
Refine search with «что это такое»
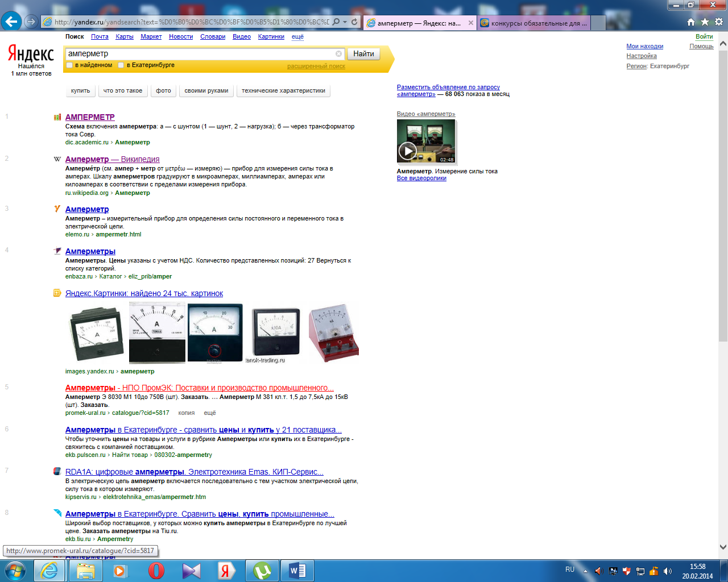(x=123, y=91)
